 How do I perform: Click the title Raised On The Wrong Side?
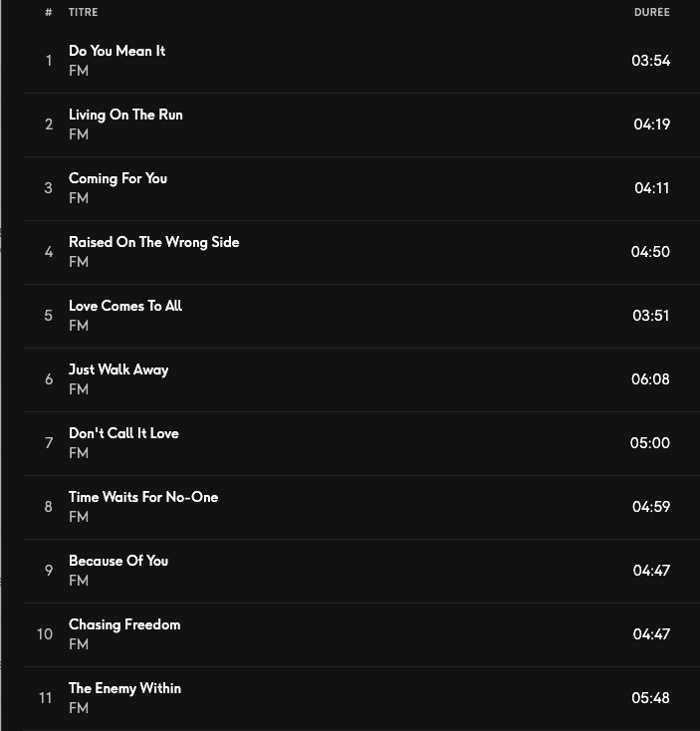[x=153, y=242]
